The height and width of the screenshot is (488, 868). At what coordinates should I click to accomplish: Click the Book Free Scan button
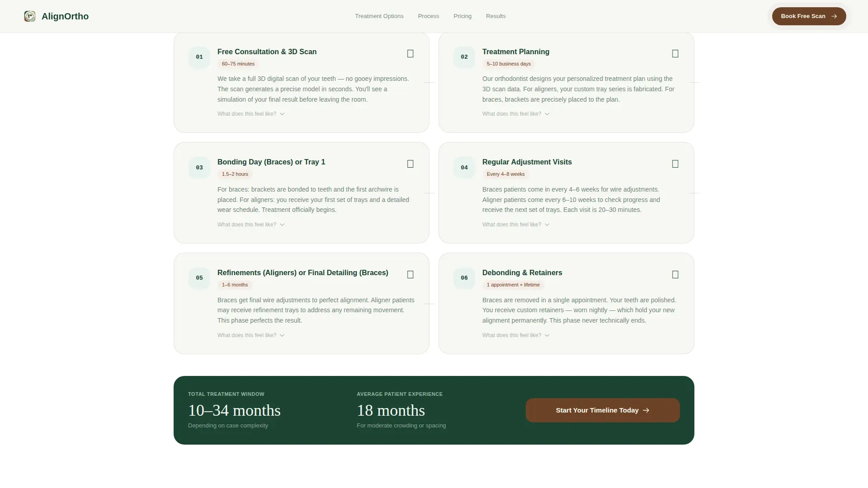tap(809, 16)
